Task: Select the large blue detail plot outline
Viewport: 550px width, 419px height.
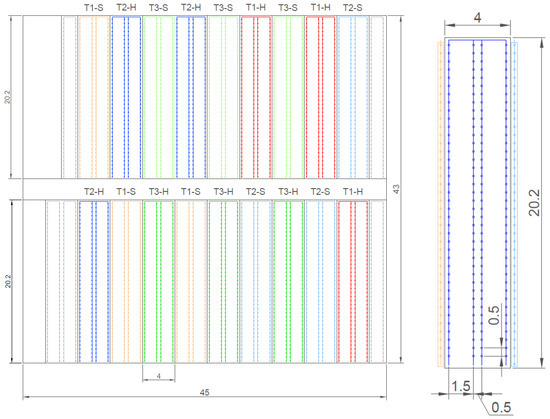Action: coord(477,203)
